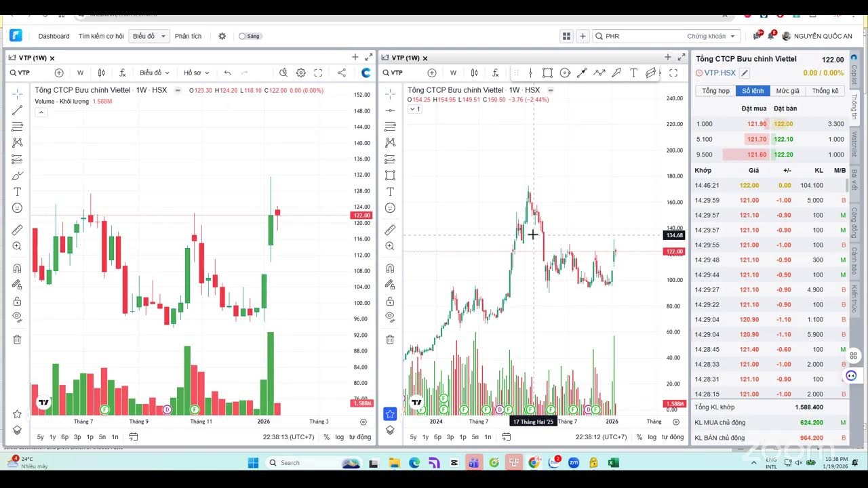Select 5n range in left chart
This screenshot has height=488, width=868.
point(102,437)
